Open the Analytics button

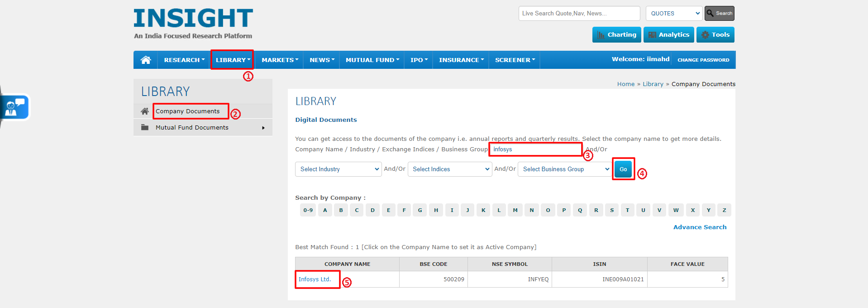pos(668,35)
